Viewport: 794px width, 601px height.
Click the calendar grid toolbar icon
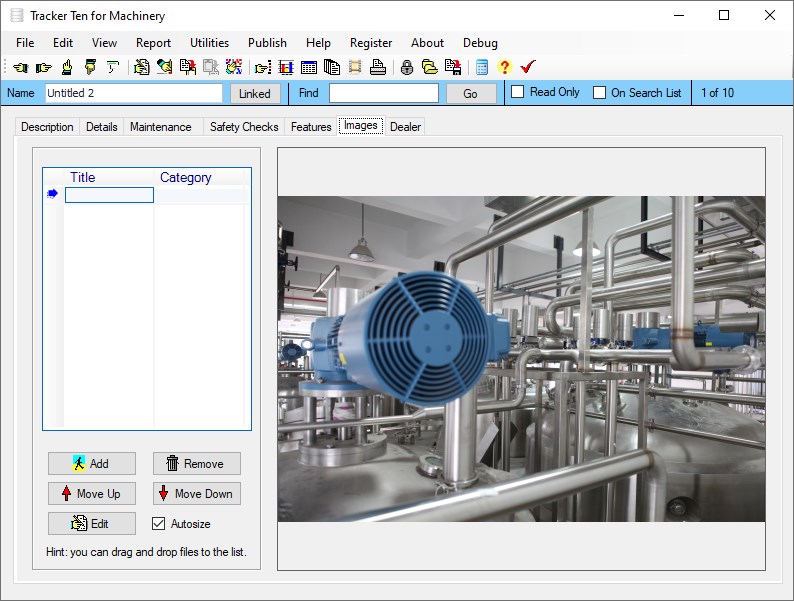(x=309, y=68)
